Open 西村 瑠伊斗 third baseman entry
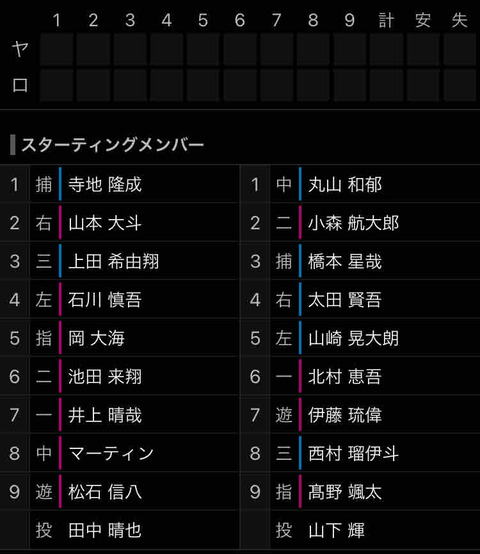Viewport: 480px width, 554px height. (x=360, y=453)
